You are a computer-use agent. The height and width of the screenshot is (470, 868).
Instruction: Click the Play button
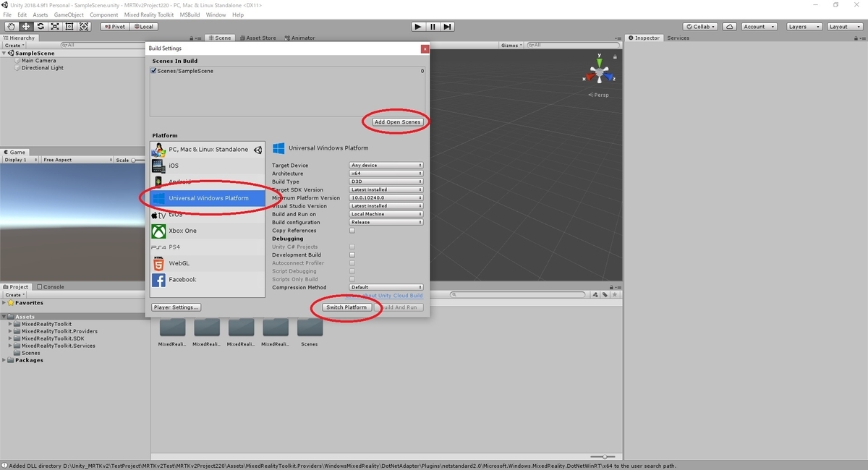[418, 27]
